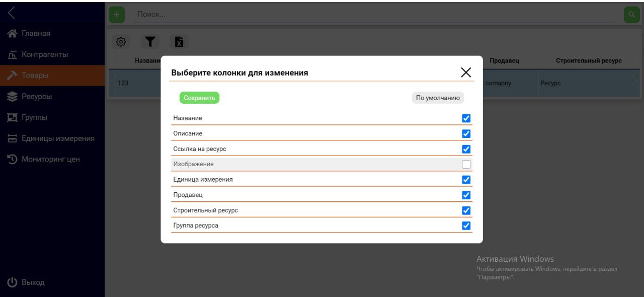Collapse sidebar with back arrow
Viewport: 644px width, 297px height.
(x=12, y=13)
